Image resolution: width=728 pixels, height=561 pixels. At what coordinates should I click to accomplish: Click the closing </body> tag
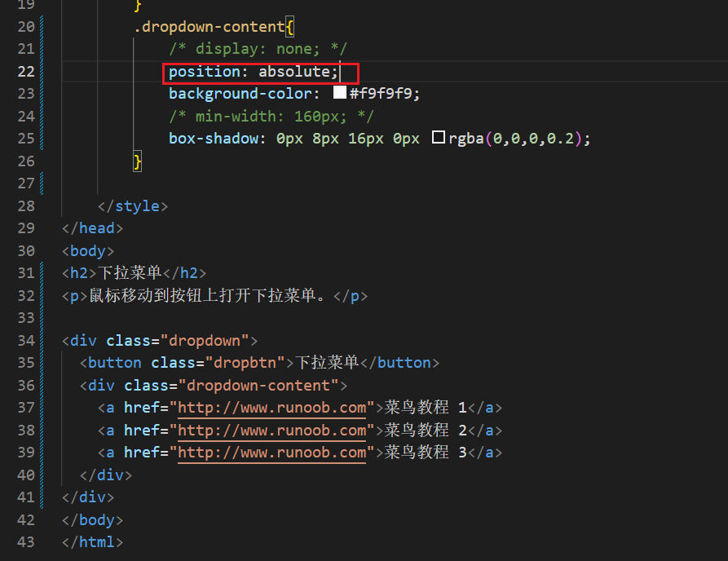pyautogui.click(x=93, y=520)
